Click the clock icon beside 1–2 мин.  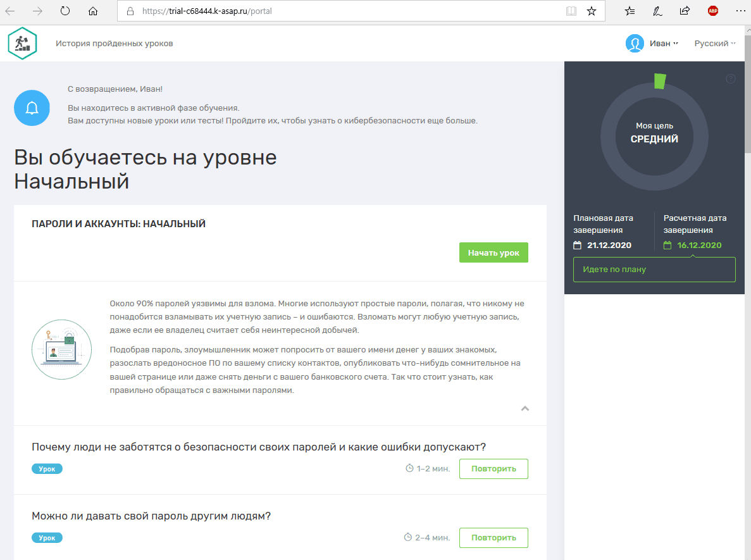409,468
